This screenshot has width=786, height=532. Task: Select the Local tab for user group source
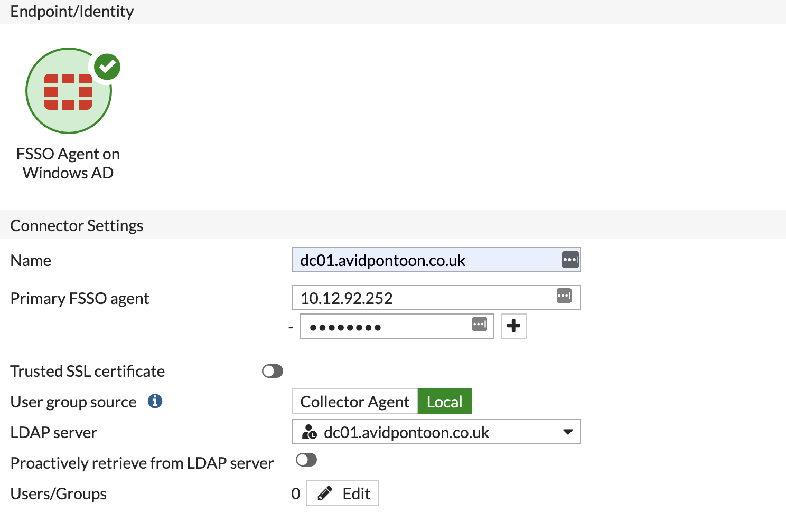click(x=445, y=401)
